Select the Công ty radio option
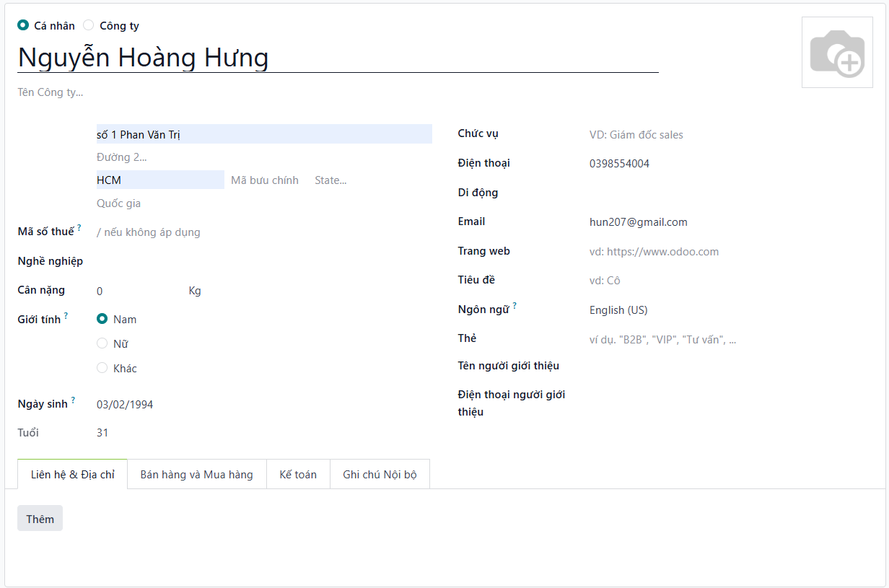This screenshot has height=588, width=889. tap(89, 25)
